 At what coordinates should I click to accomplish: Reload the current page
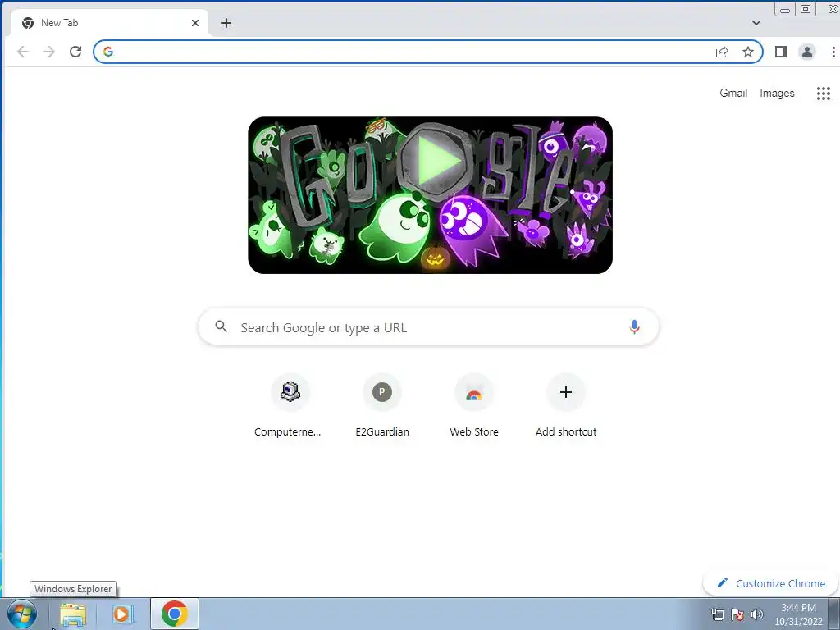click(x=75, y=52)
